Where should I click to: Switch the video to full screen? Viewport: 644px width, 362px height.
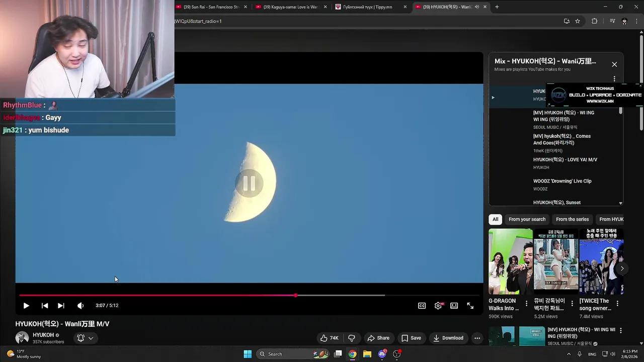(470, 306)
